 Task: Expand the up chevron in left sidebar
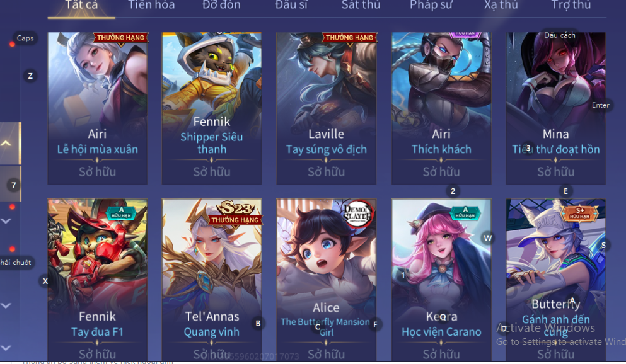click(x=6, y=143)
